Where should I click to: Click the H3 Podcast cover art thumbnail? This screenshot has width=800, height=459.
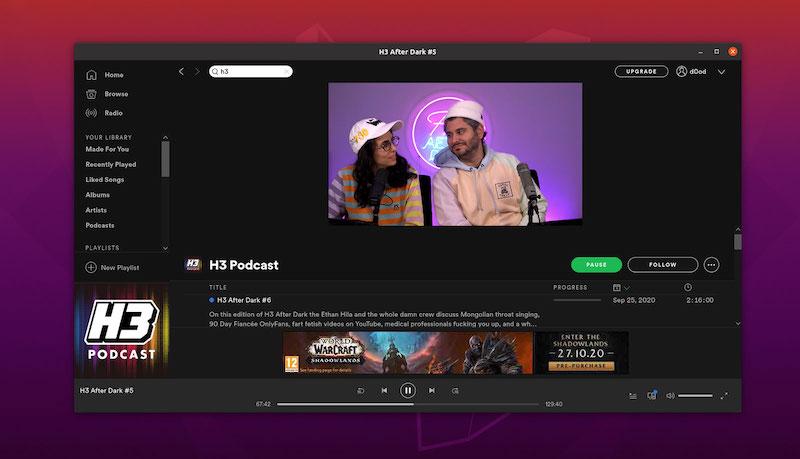pyautogui.click(x=122, y=330)
